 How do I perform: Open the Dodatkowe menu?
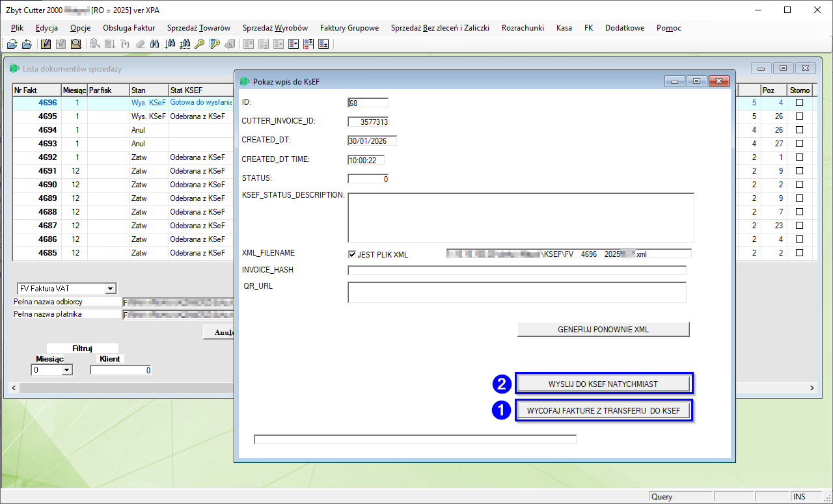click(625, 28)
